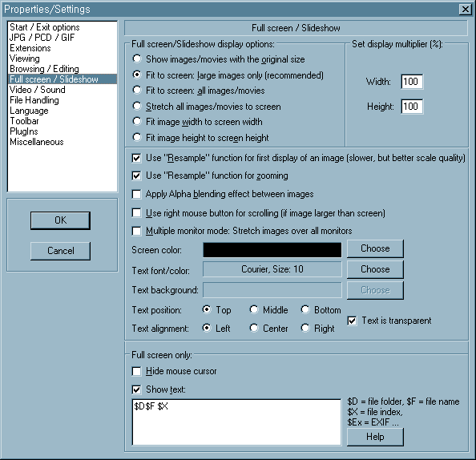Click the black Screen color swatch

pos(272,250)
